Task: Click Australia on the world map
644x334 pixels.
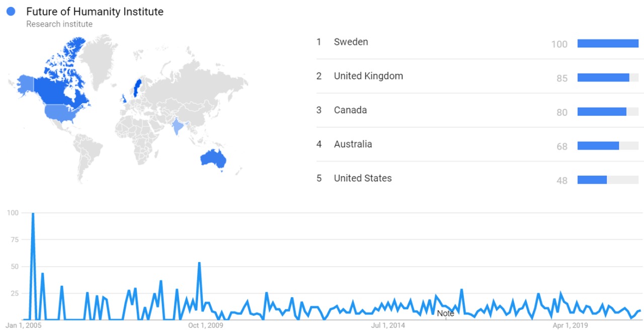Action: coord(213,158)
